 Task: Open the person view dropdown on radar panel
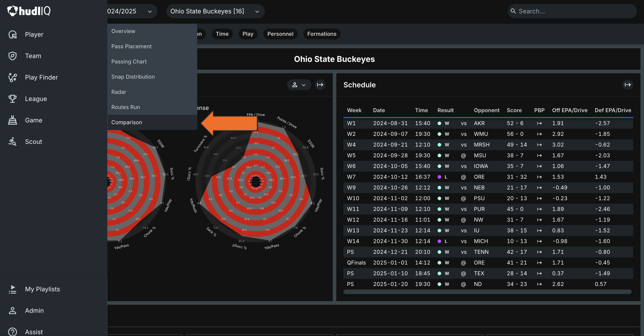click(x=299, y=85)
